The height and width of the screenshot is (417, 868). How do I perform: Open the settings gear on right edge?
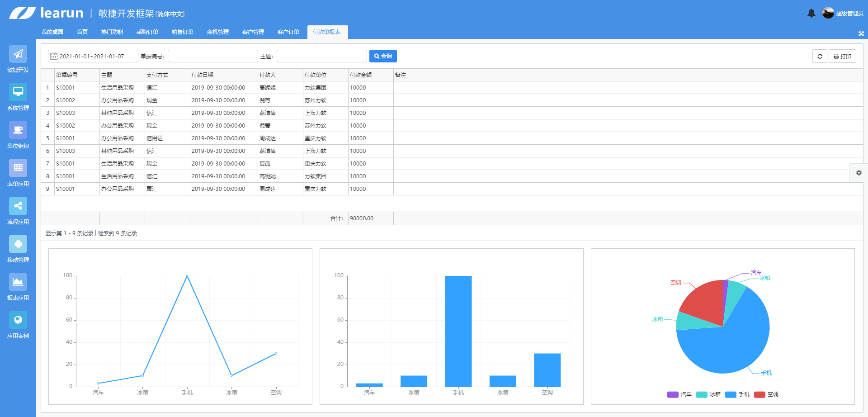coord(859,173)
